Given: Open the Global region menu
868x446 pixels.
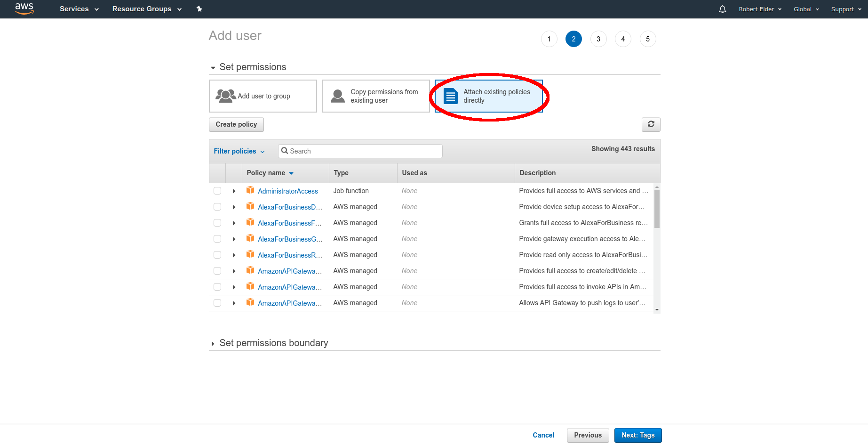Looking at the screenshot, I should [806, 9].
